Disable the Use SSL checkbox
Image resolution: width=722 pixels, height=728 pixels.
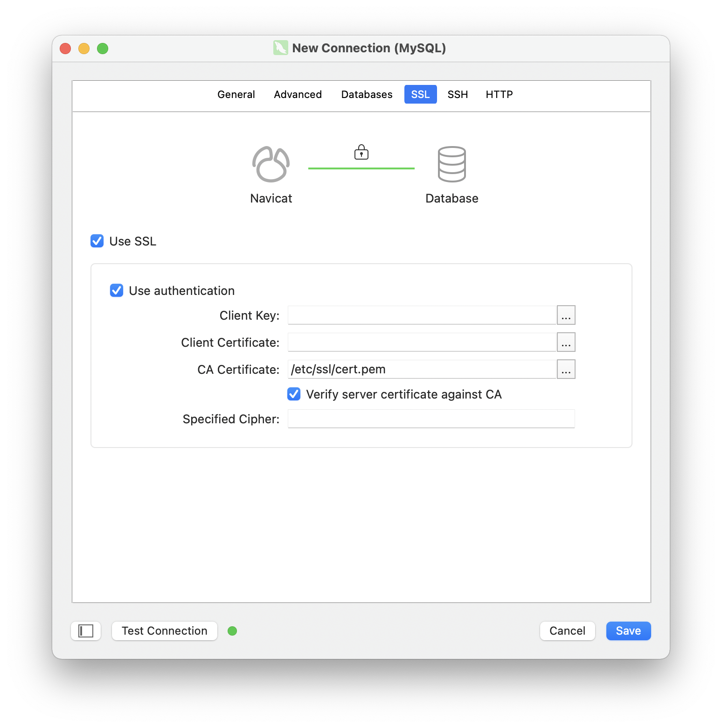(x=97, y=241)
